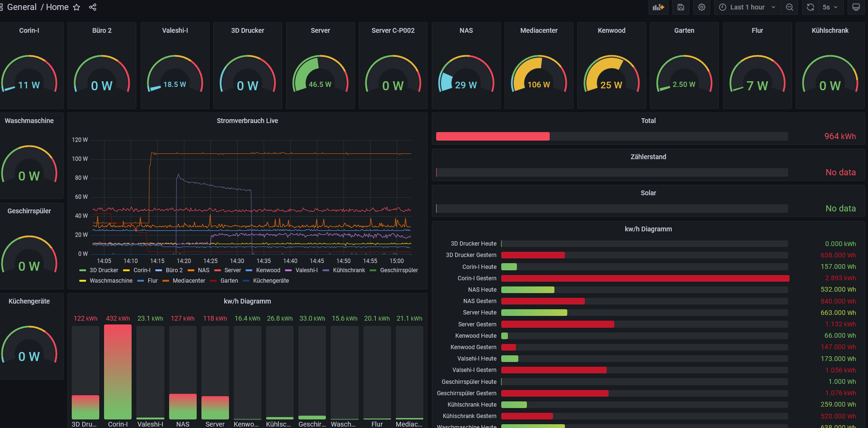Screen dimensions: 868x428
Task: Click the '2.893 kWh' value for Corin-I Gestern
Action: tap(840, 278)
